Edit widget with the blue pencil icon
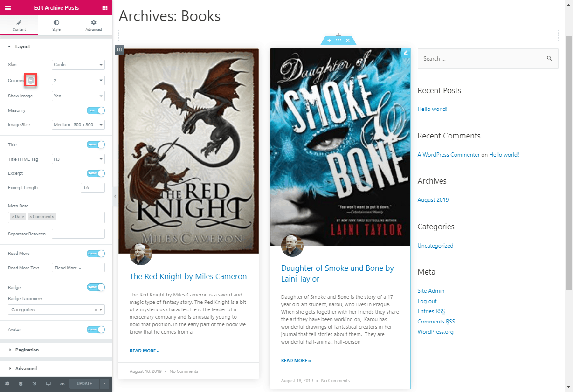Screen dimensions: 573x392 point(406,53)
